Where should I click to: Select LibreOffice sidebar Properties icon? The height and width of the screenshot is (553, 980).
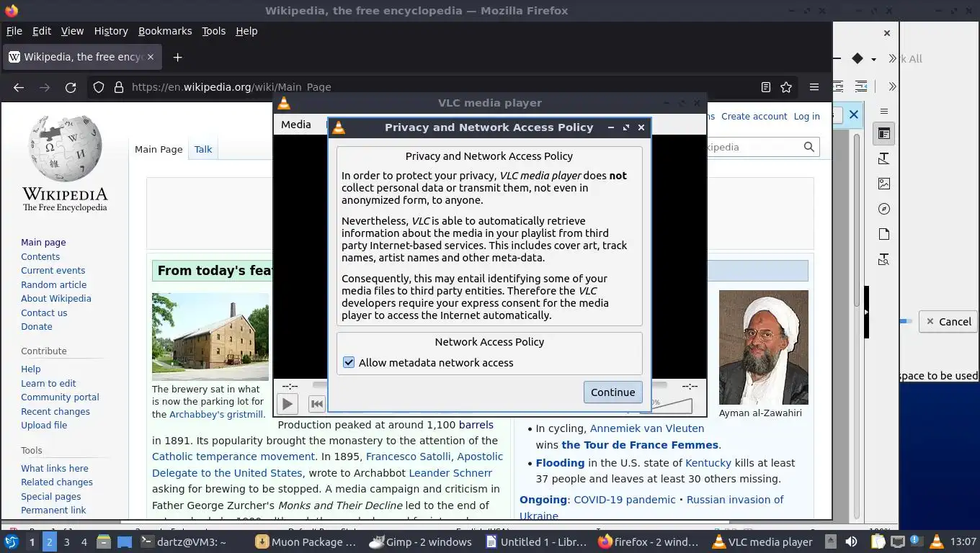[884, 133]
